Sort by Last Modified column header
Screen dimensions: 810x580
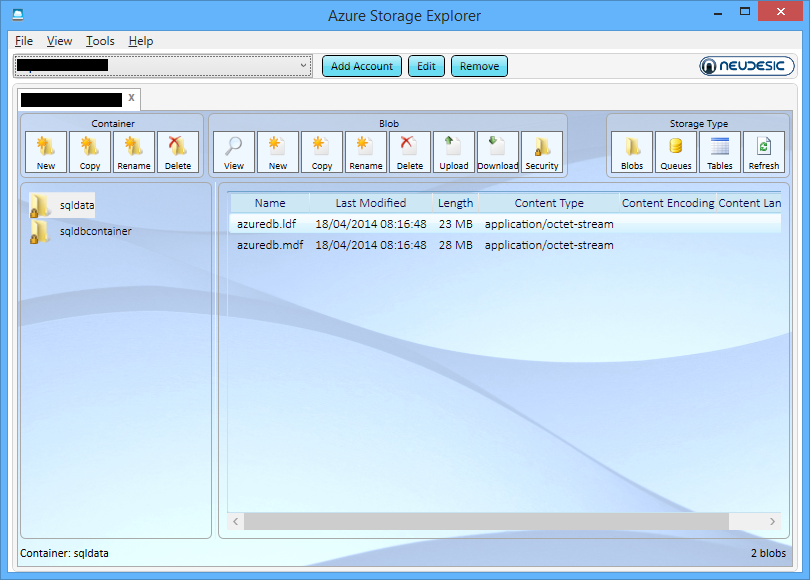tap(371, 203)
